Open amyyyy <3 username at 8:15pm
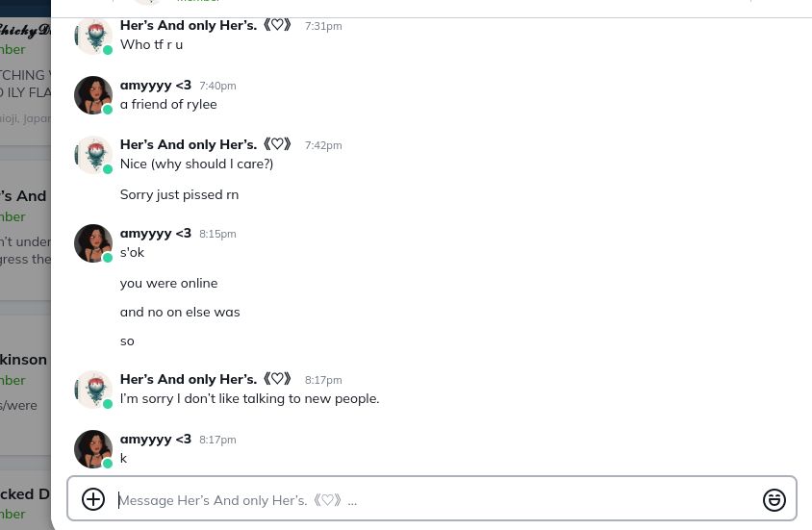 156,233
